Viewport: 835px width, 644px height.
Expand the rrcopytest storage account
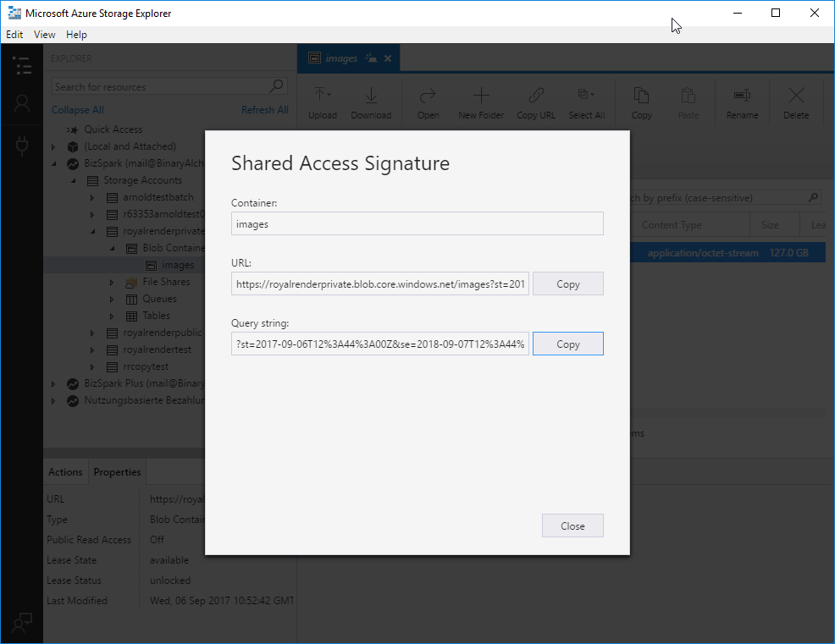point(92,366)
